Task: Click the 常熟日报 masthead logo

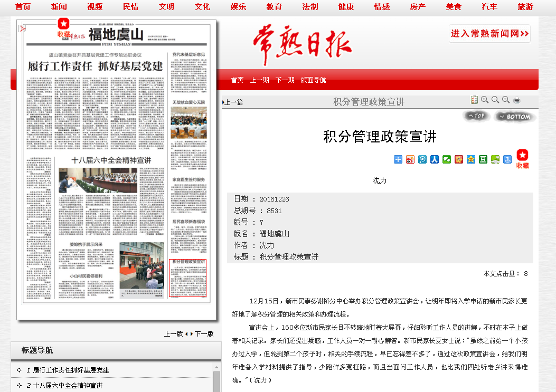Action: (x=303, y=45)
